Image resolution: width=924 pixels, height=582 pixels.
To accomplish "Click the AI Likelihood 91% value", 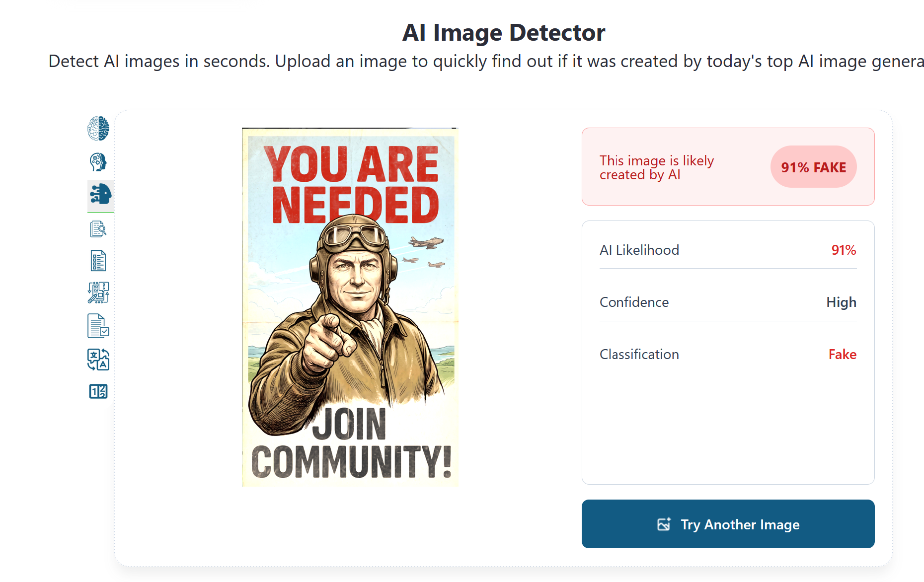I will click(x=844, y=250).
